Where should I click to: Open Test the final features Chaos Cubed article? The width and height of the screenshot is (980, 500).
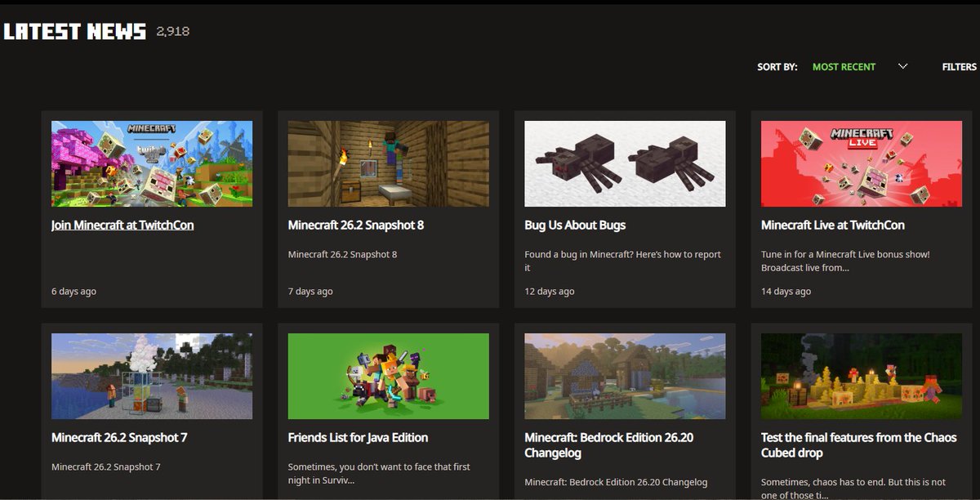click(860, 444)
